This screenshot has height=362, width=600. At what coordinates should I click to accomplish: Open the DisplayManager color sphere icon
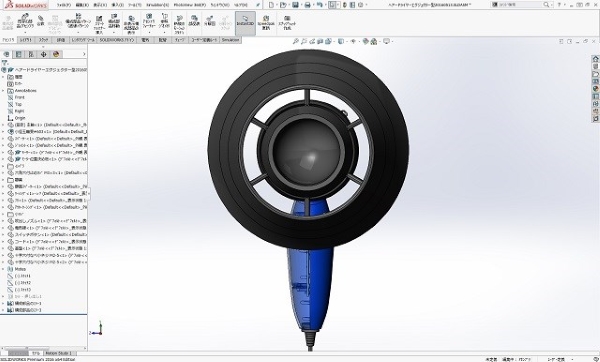coord(56,54)
